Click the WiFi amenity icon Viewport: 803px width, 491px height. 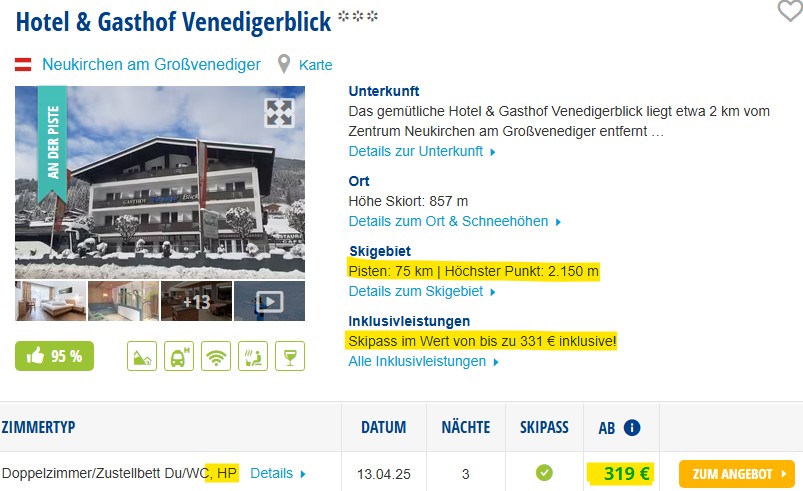(216, 356)
